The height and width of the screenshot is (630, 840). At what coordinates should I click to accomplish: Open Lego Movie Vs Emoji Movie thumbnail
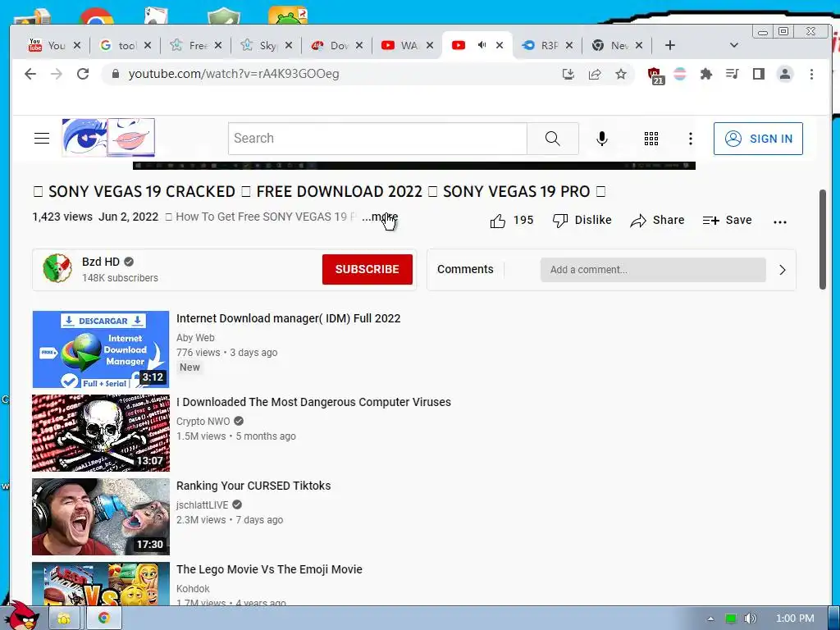click(x=101, y=584)
